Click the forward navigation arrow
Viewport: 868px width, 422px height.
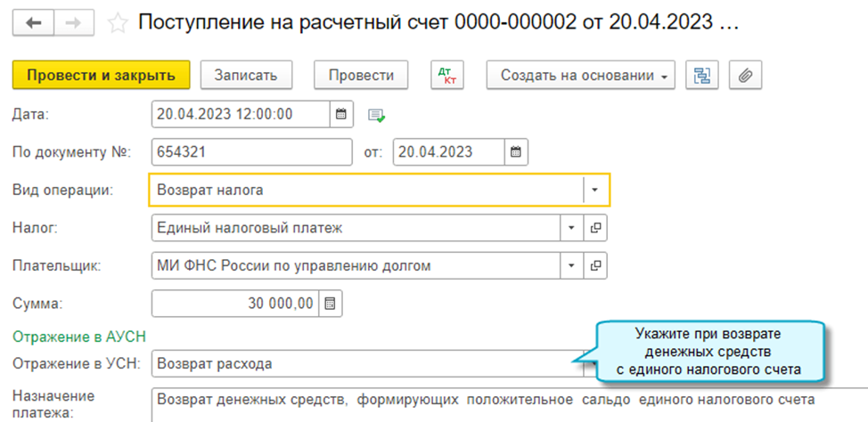[78, 23]
